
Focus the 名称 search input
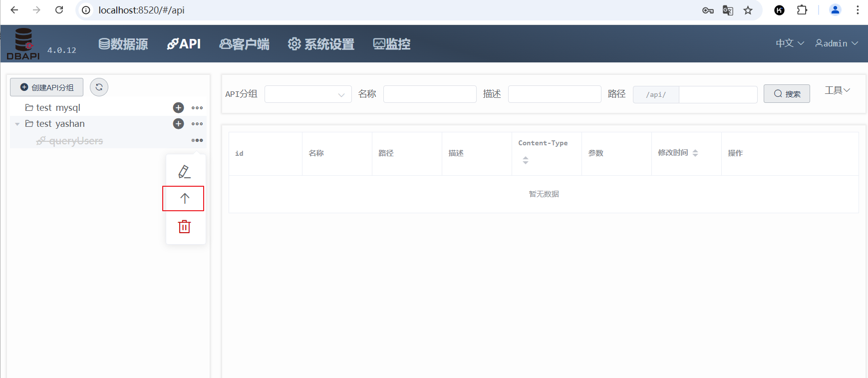click(430, 94)
